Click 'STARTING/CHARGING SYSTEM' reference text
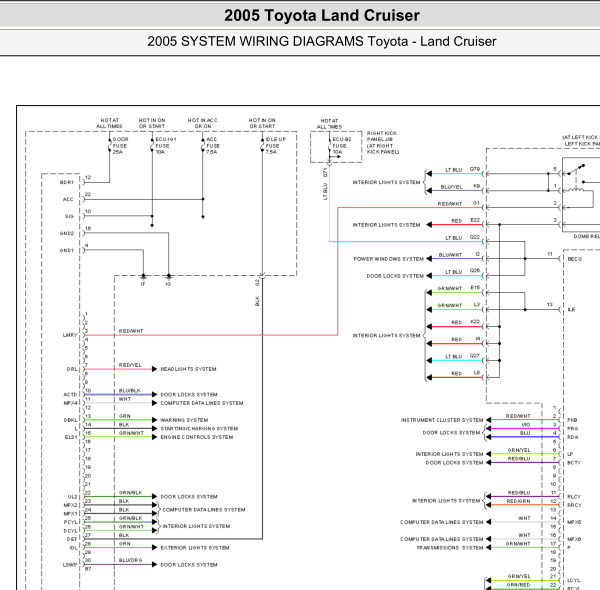The image size is (600, 590). click(199, 429)
